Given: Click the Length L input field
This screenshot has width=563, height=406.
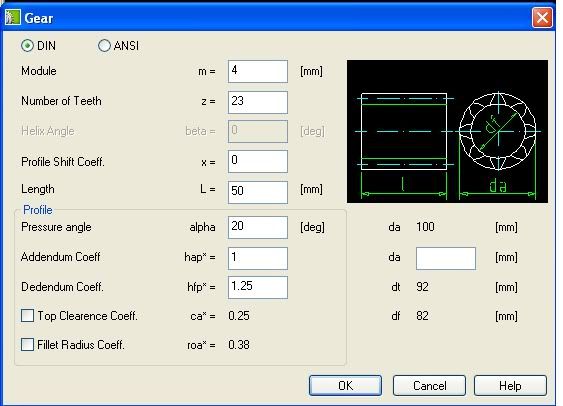Looking at the screenshot, I should pos(258,192).
